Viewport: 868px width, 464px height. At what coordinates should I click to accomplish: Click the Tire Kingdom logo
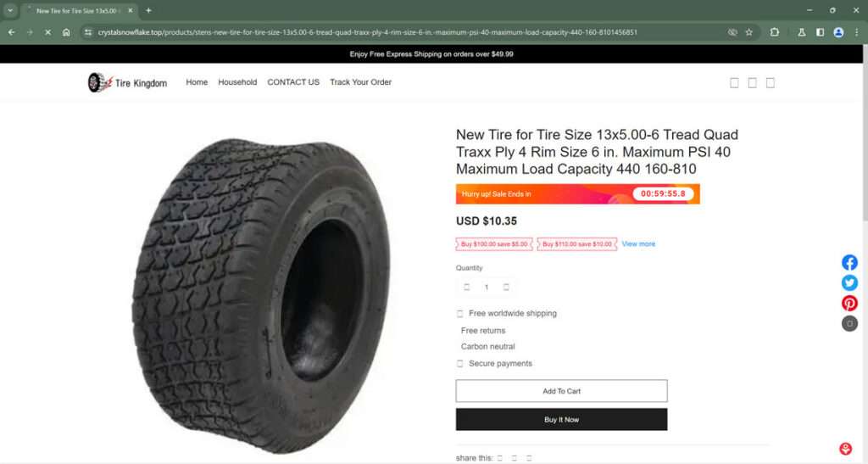pyautogui.click(x=127, y=82)
